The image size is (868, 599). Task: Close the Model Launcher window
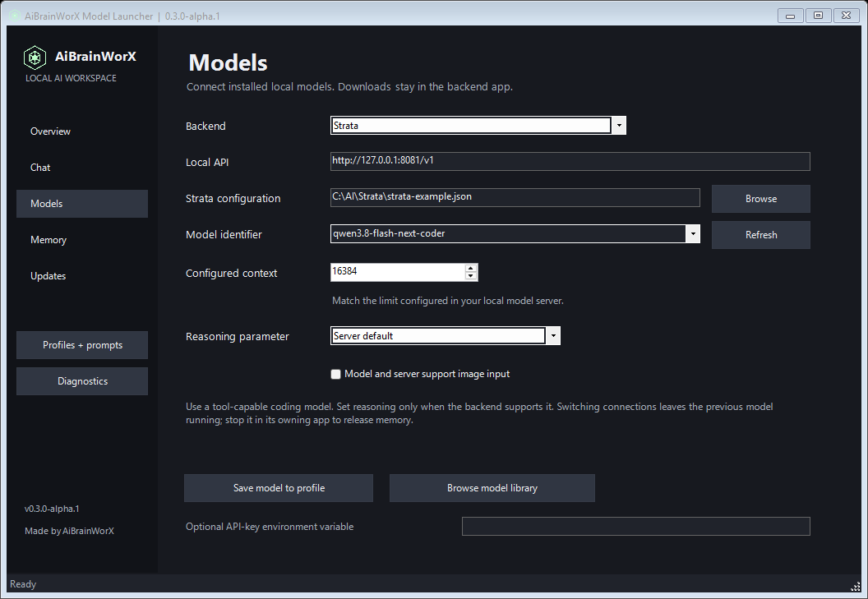pyautogui.click(x=847, y=16)
